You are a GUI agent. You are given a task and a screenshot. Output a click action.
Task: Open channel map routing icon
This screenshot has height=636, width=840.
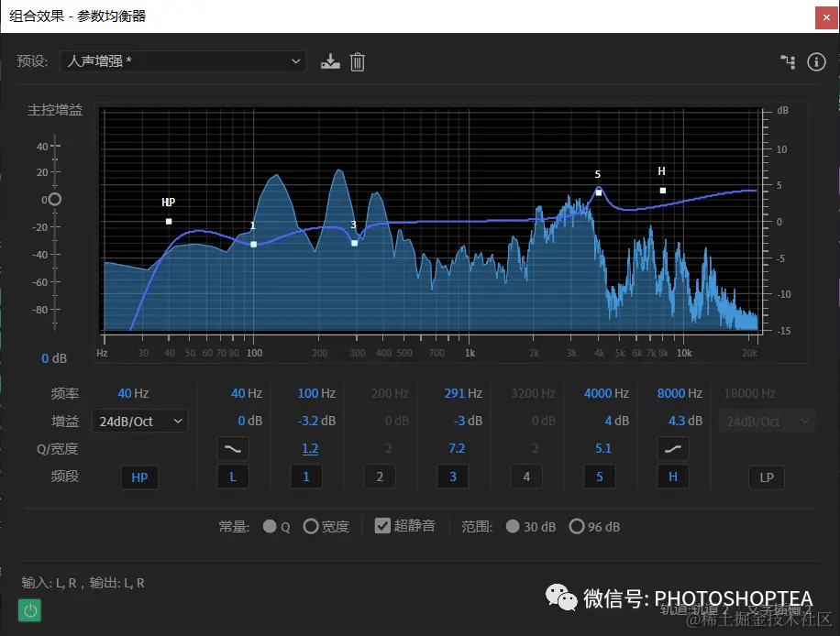coord(788,61)
